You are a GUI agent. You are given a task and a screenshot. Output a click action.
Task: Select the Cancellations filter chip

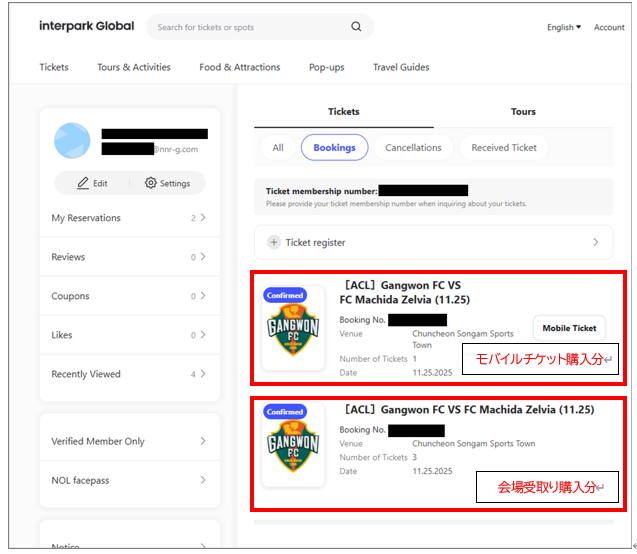[413, 147]
